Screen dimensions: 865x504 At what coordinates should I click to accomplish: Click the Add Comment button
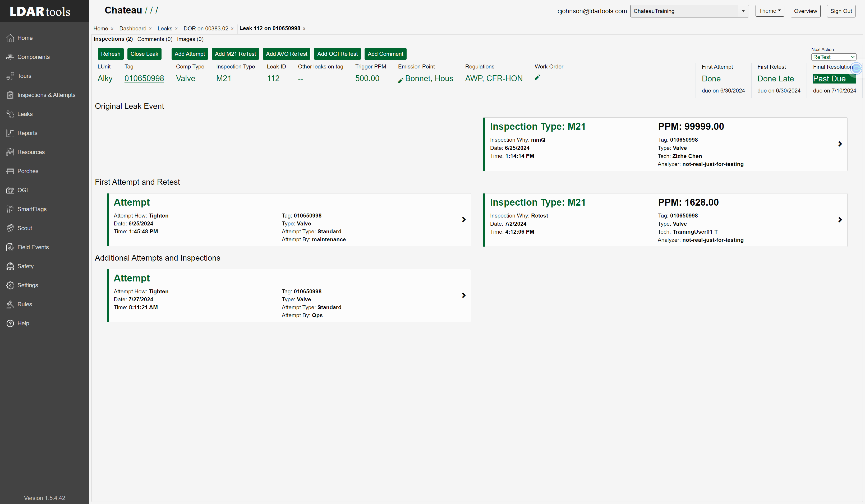pos(385,54)
